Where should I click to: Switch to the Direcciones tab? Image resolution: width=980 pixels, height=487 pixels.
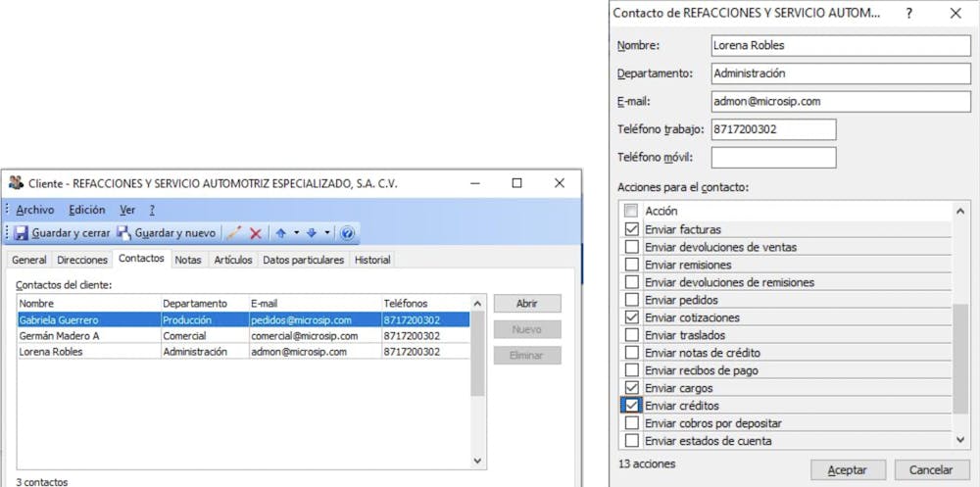pyautogui.click(x=82, y=260)
